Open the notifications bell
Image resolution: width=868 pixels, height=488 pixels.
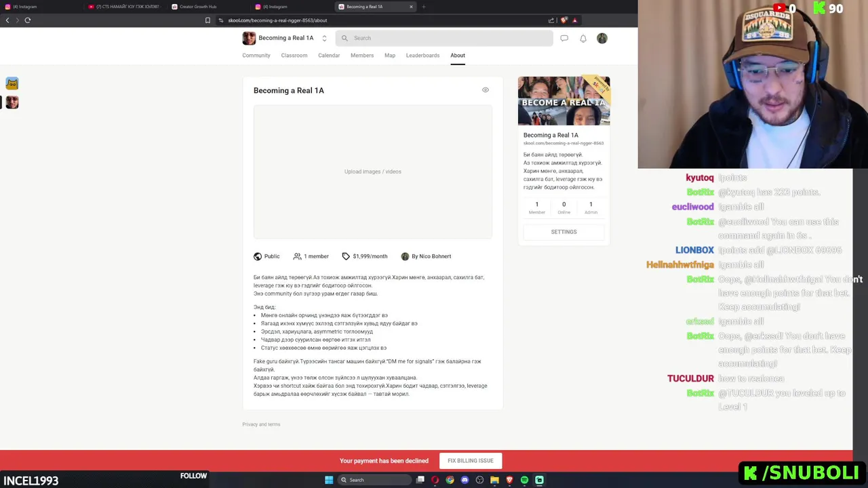click(x=583, y=39)
